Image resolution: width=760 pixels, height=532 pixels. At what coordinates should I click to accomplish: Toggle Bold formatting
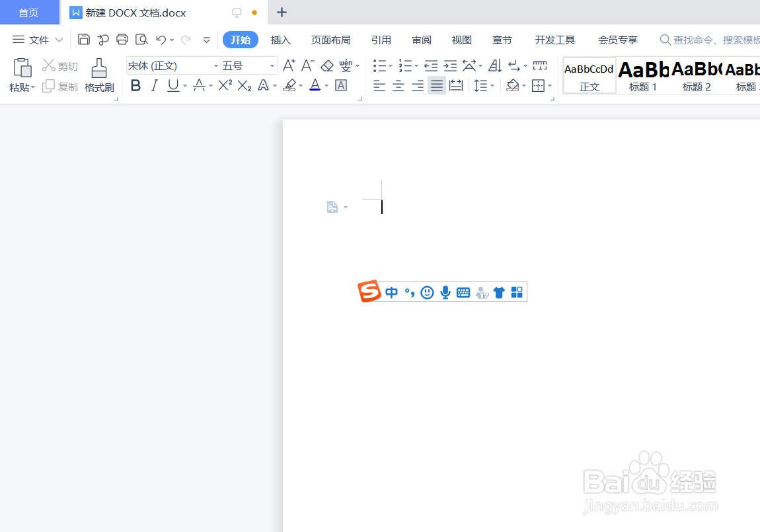135,86
